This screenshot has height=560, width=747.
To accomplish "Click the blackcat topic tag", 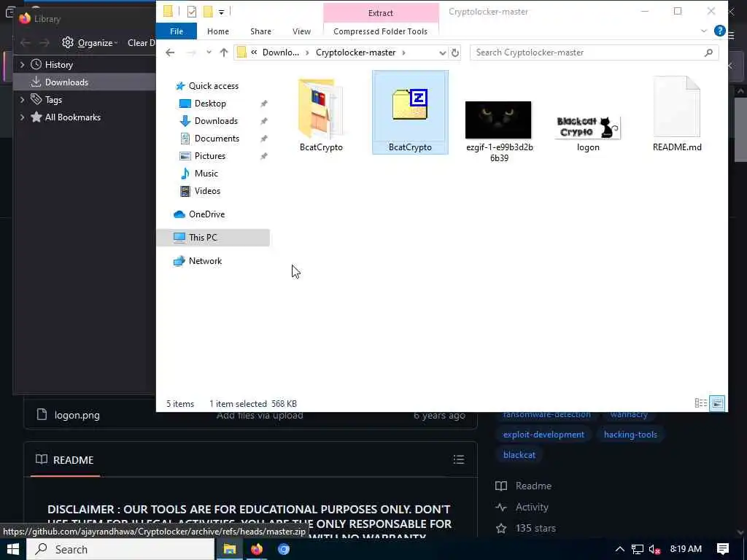I will point(519,455).
